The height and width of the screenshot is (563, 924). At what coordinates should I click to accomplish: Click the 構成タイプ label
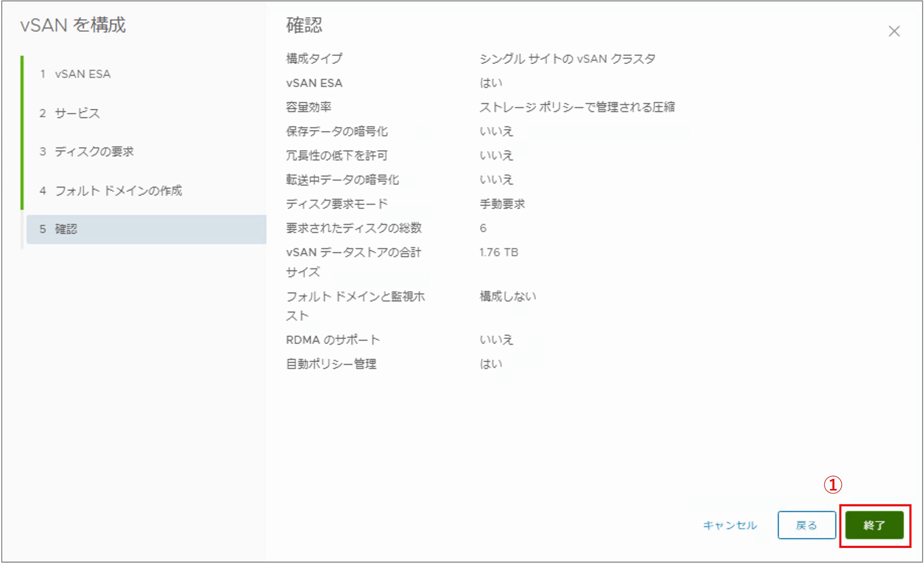coord(314,58)
